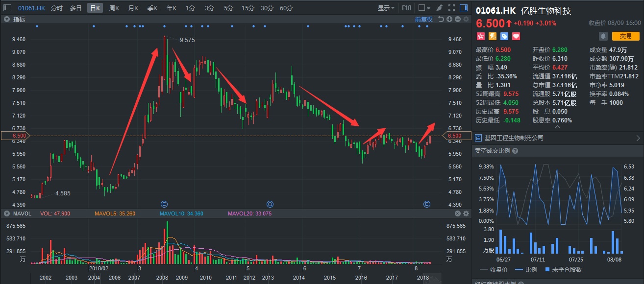Viewport: 644px width, 284px height.
Task: Switch to 分时 intraday tab
Action: click(x=56, y=8)
